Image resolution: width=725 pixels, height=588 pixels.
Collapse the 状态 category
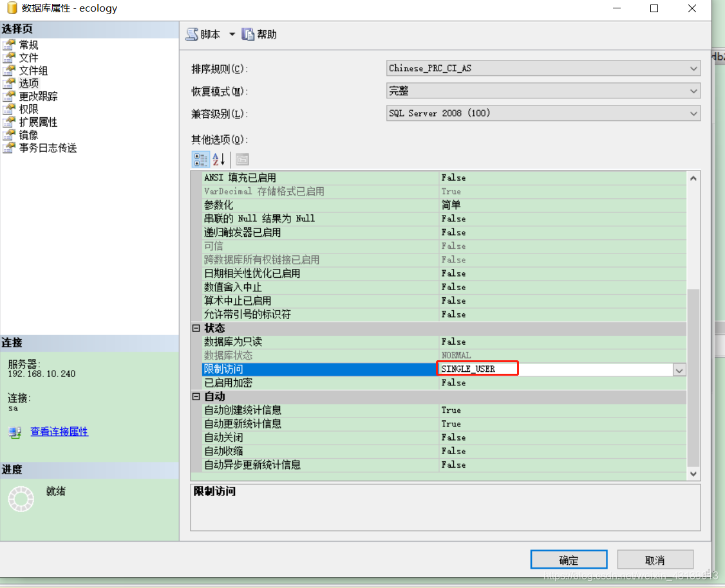[196, 328]
